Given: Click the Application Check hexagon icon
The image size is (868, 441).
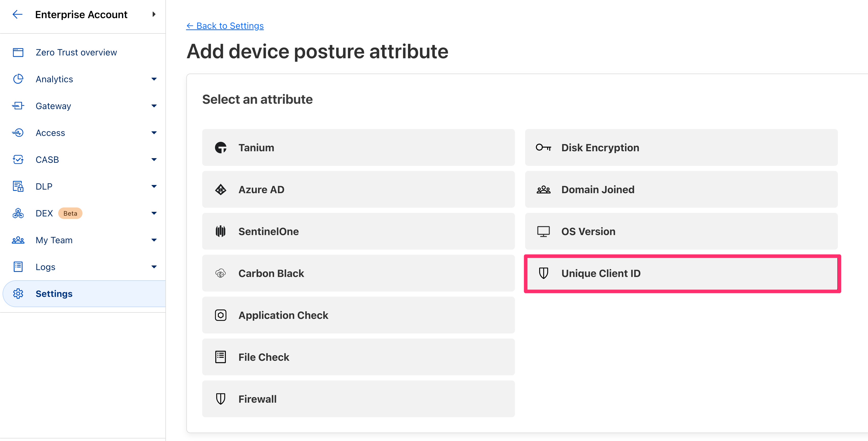Looking at the screenshot, I should pyautogui.click(x=221, y=315).
